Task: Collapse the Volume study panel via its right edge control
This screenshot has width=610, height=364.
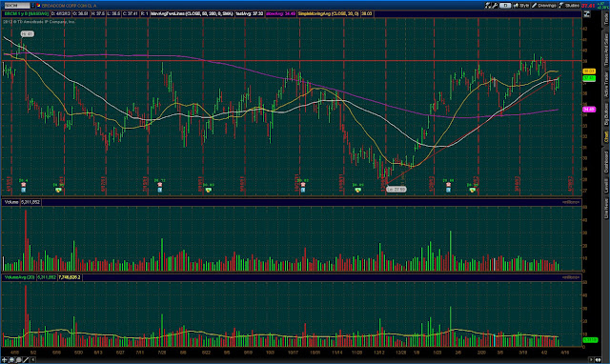Action: tap(571, 202)
